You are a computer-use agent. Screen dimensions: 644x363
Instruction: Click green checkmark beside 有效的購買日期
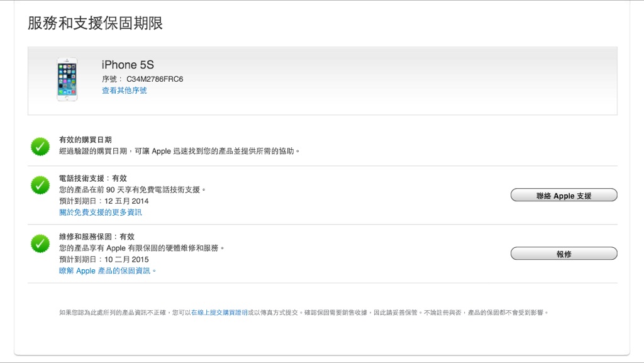pyautogui.click(x=40, y=147)
